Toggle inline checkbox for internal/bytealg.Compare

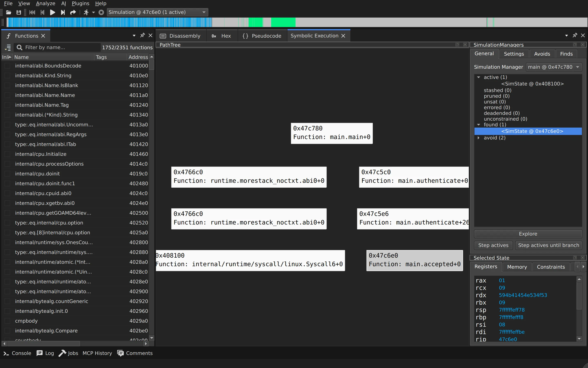(x=8, y=331)
